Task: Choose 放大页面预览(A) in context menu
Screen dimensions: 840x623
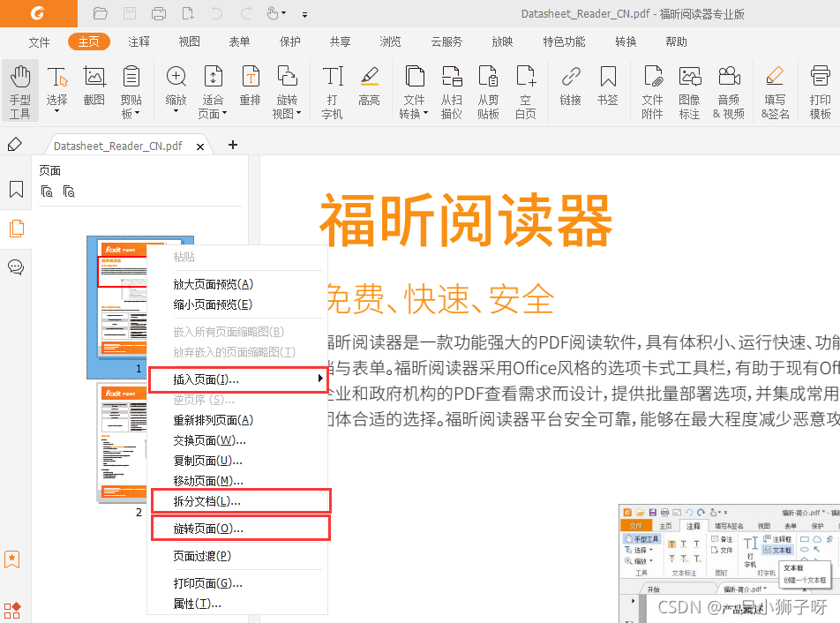Action: [x=237, y=284]
